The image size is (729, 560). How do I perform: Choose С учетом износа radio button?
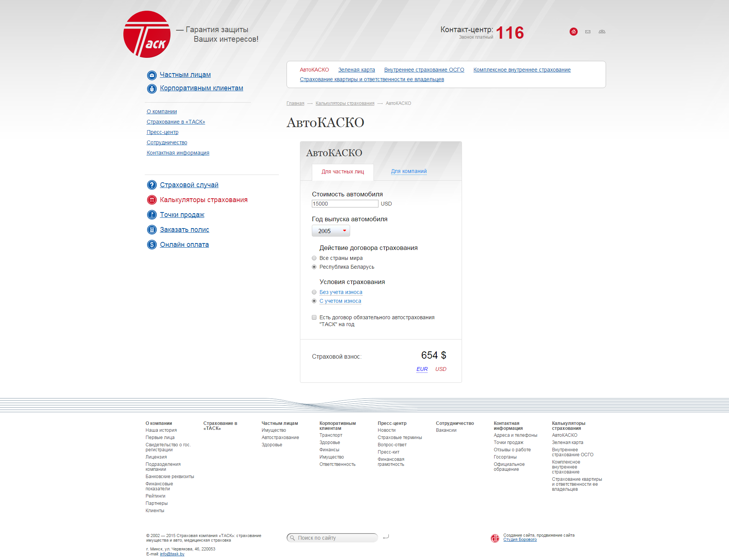coord(314,301)
